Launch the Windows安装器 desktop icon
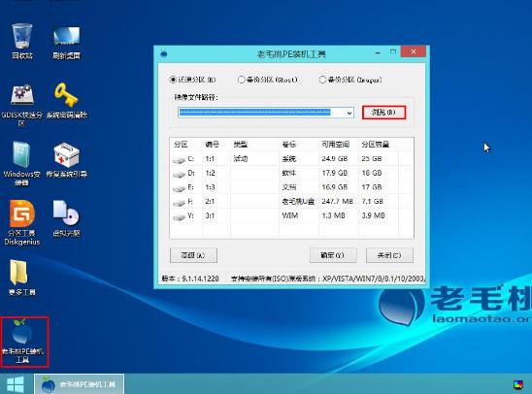The height and width of the screenshot is (394, 532). [21, 163]
